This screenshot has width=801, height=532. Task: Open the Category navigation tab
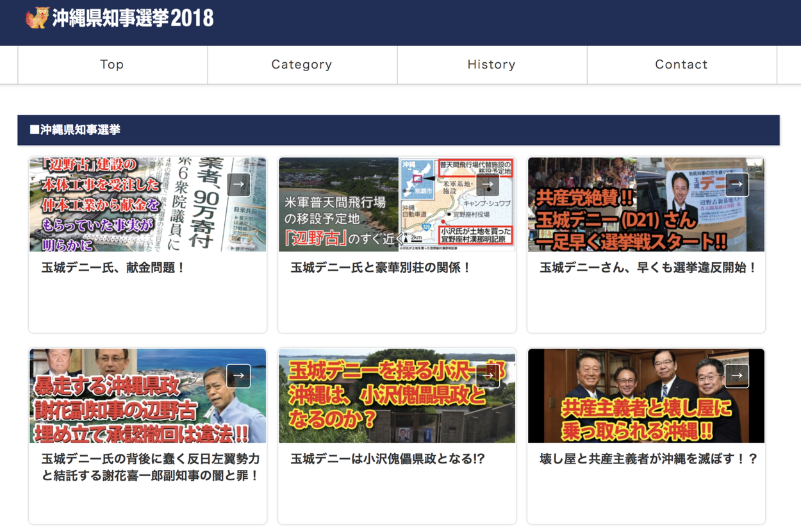[x=302, y=65]
